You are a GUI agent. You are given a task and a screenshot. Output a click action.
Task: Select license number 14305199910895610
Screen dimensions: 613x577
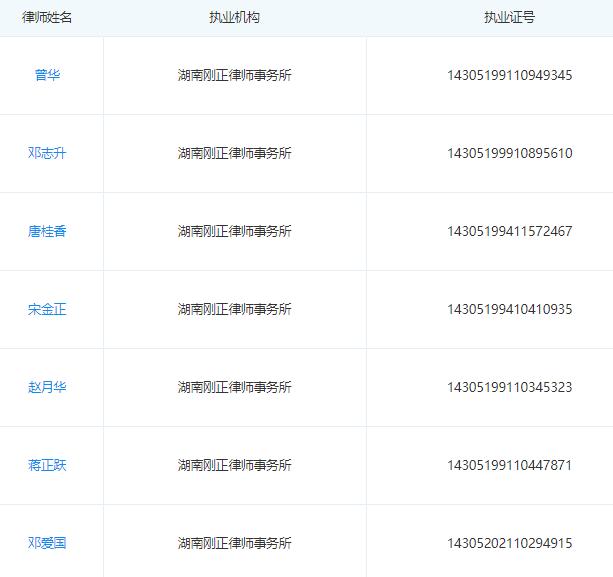pyautogui.click(x=509, y=153)
